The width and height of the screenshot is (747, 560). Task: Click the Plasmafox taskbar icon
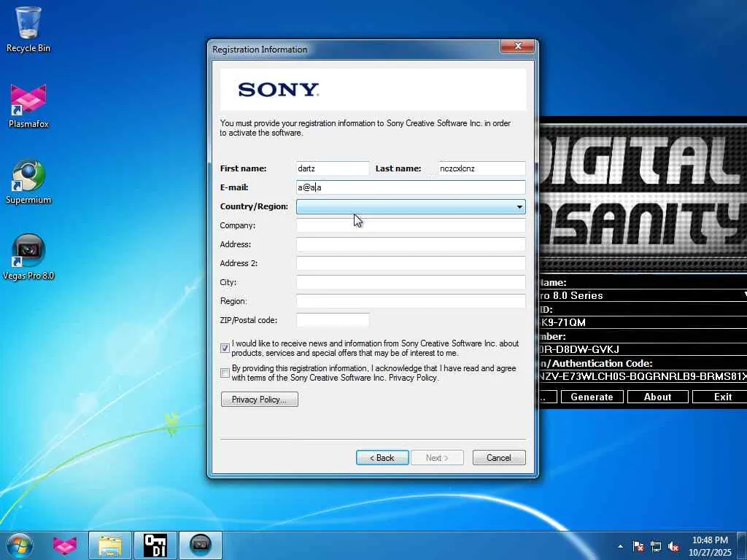[x=65, y=545]
